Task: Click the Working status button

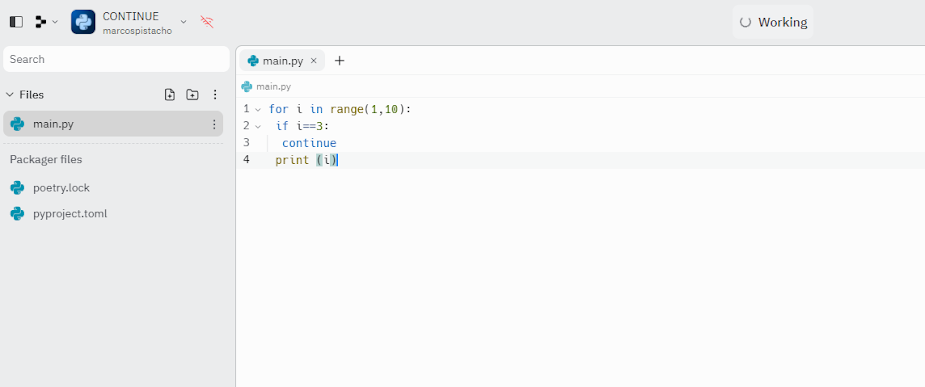Action: tap(773, 22)
